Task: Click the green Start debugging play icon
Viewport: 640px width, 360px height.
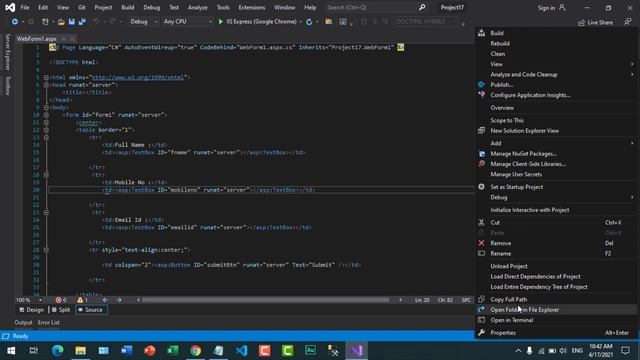Action: click(220, 22)
